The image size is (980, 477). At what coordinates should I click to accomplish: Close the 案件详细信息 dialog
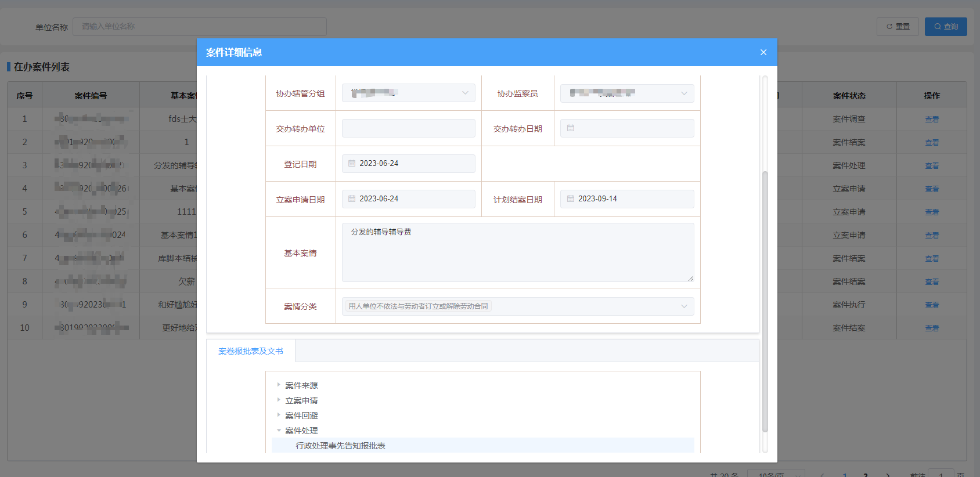(x=763, y=52)
